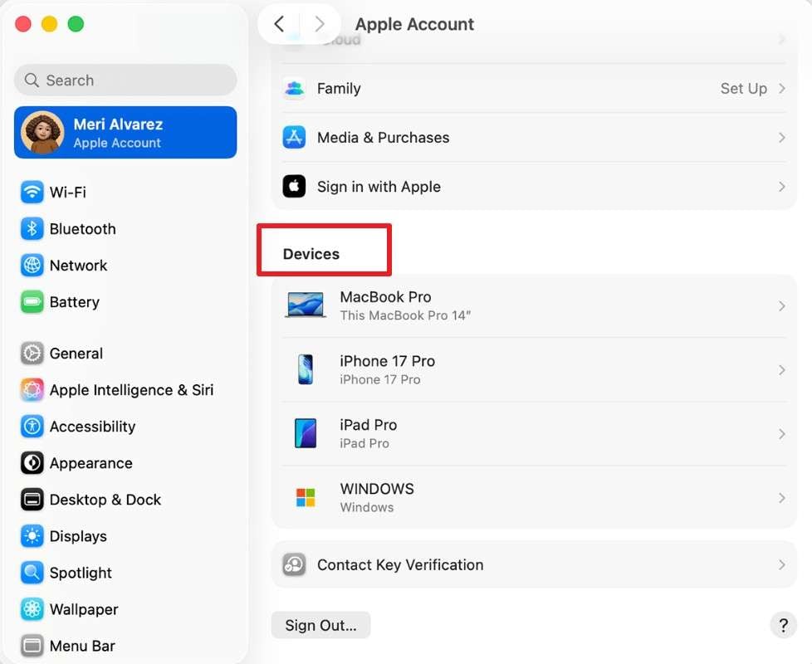Click the Wi-Fi icon in sidebar
Viewport: 812px width, 664px height.
point(32,192)
